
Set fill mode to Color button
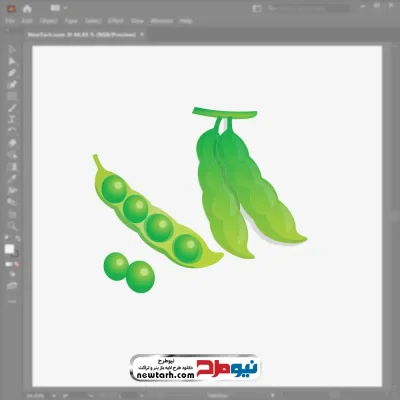click(x=8, y=264)
